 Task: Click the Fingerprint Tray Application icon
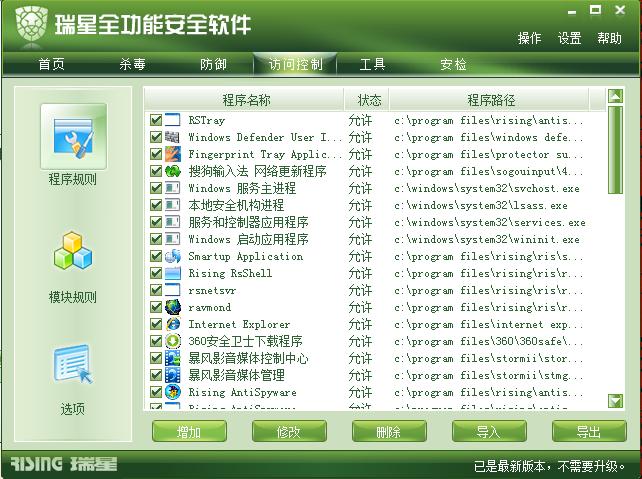tap(173, 154)
